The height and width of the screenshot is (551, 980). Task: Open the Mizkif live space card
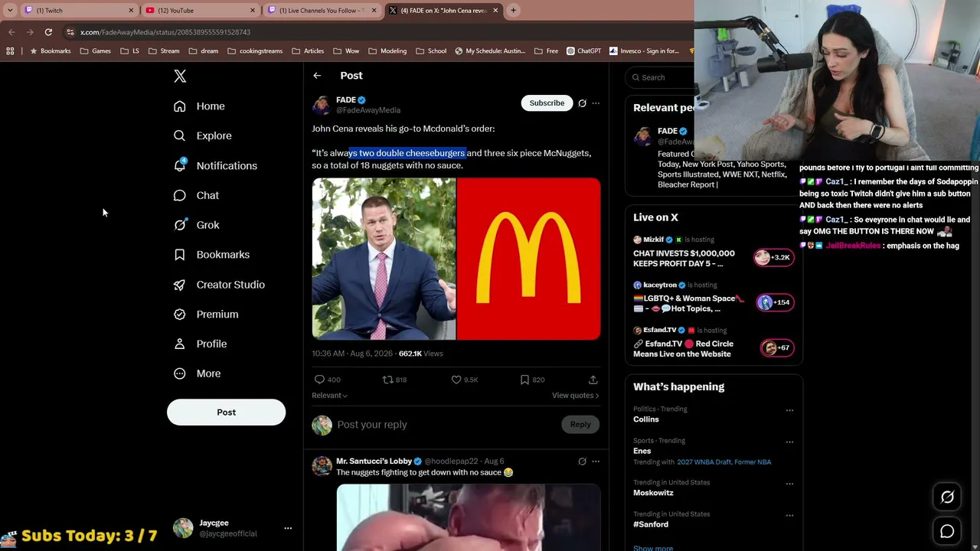click(714, 253)
